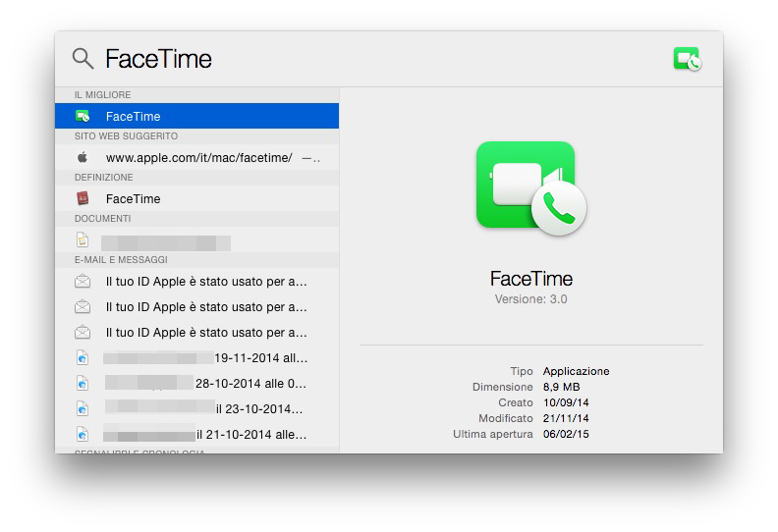Click the '8,9 MB' size value
The image size is (778, 532).
click(561, 387)
